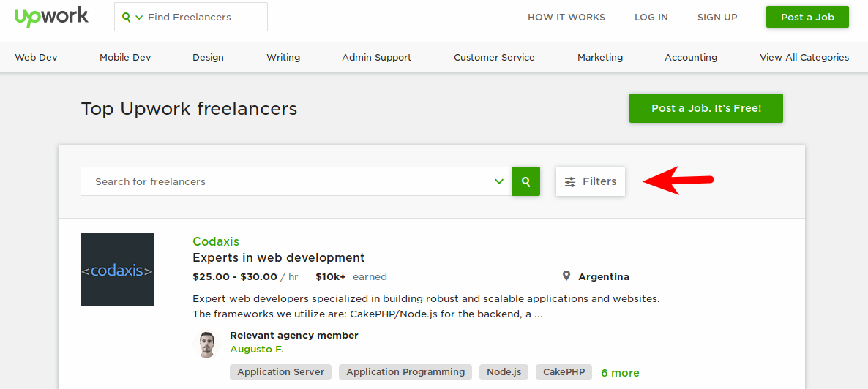The width and height of the screenshot is (868, 389).
Task: Expand the freelancer search suggestions chevron
Action: point(499,181)
